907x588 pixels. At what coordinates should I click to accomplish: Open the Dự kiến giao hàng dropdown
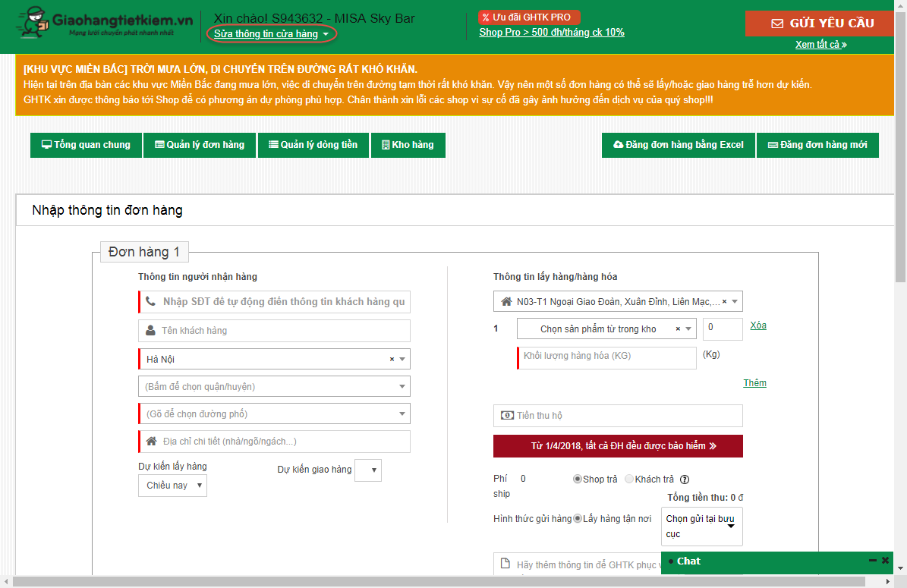(x=368, y=470)
